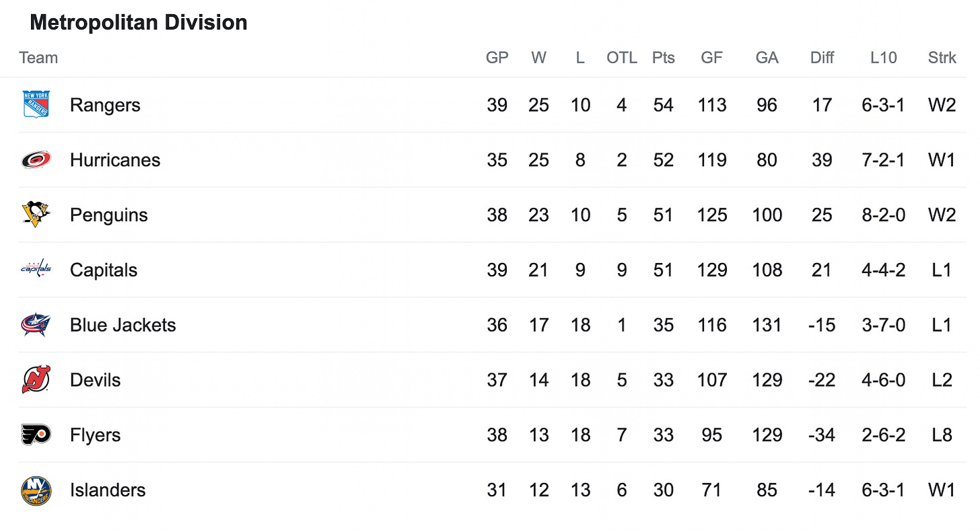The width and height of the screenshot is (980, 530).
Task: Click the Pts column header
Action: [x=663, y=58]
